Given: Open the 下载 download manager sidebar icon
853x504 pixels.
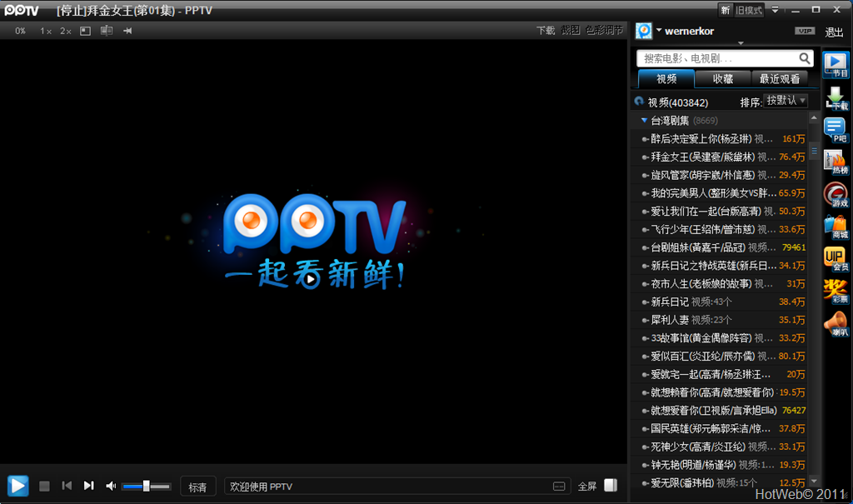Looking at the screenshot, I should point(836,98).
